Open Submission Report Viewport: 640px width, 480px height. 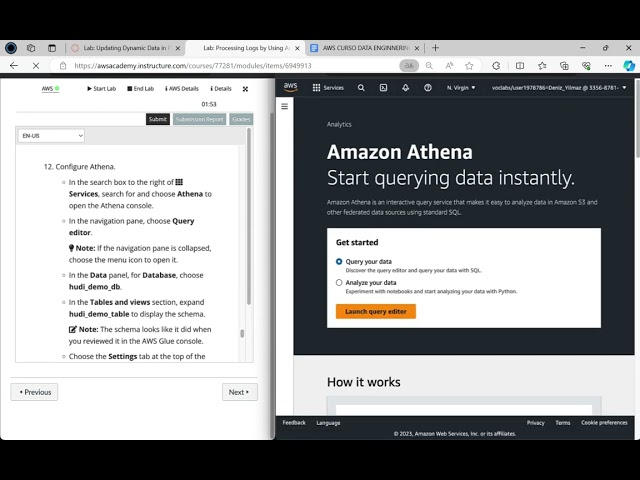200,119
